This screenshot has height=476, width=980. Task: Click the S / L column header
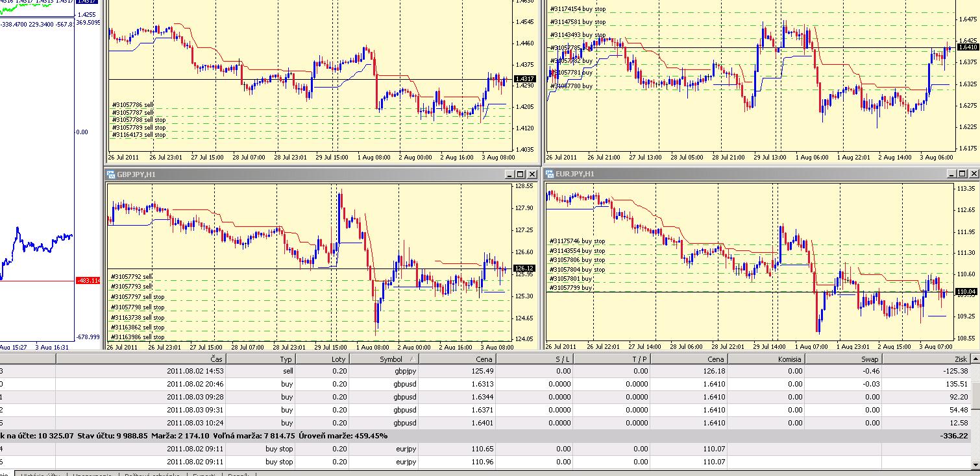click(x=535, y=359)
